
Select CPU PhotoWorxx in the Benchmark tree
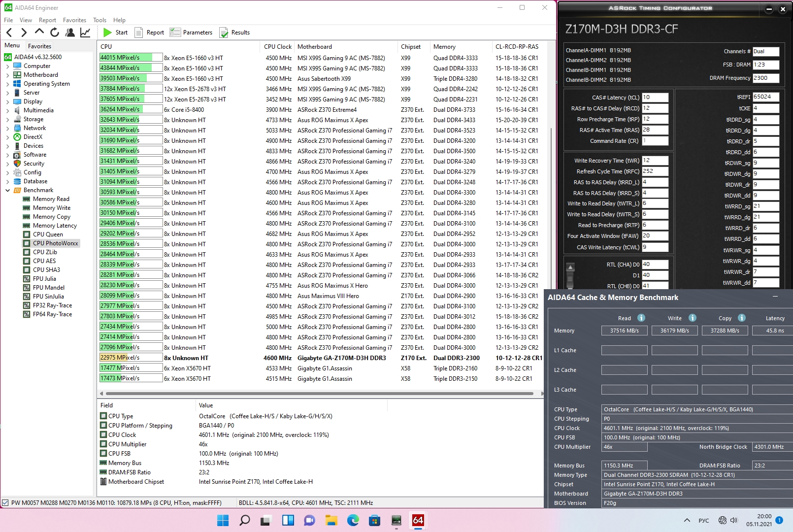(55, 243)
